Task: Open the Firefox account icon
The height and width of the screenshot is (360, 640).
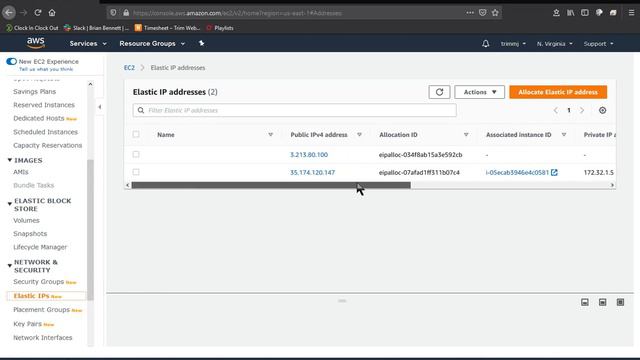Action: [x=556, y=13]
